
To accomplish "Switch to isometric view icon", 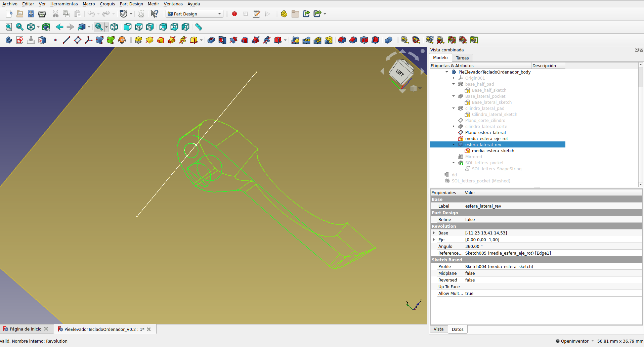I will click(x=114, y=27).
